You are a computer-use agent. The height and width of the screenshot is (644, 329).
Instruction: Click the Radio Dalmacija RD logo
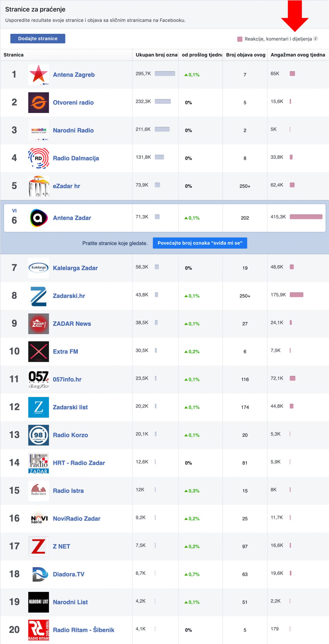pos(39,158)
